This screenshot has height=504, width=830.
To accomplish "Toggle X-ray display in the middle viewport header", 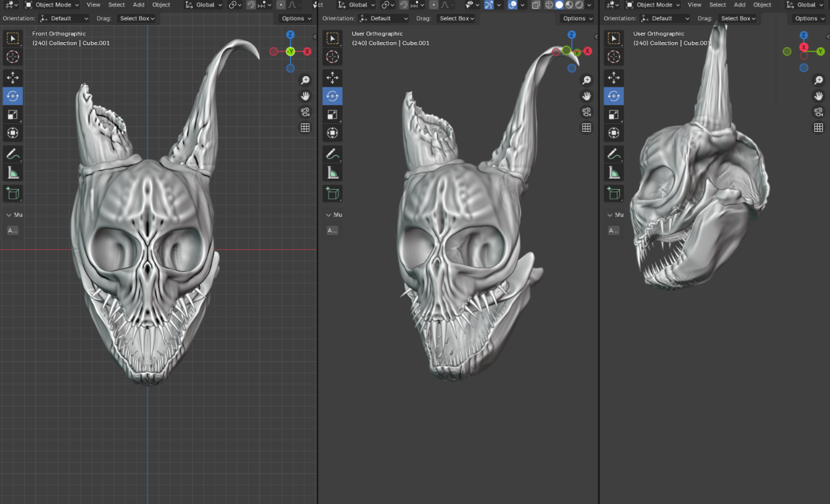I will (x=535, y=5).
